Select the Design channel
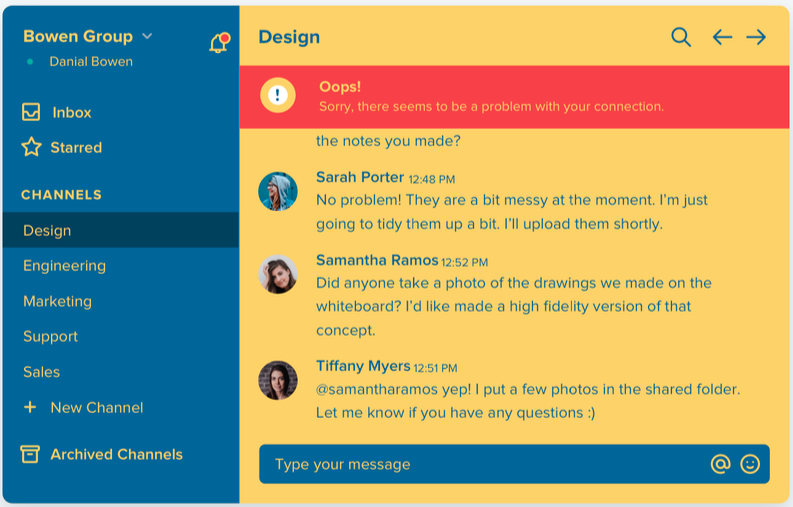This screenshot has width=793, height=507. 47,230
